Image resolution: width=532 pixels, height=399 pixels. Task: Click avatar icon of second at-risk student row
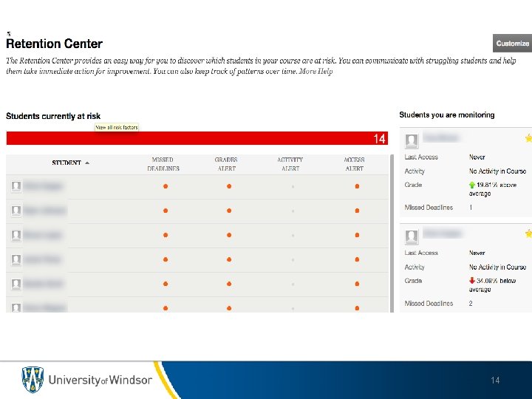pos(16,211)
